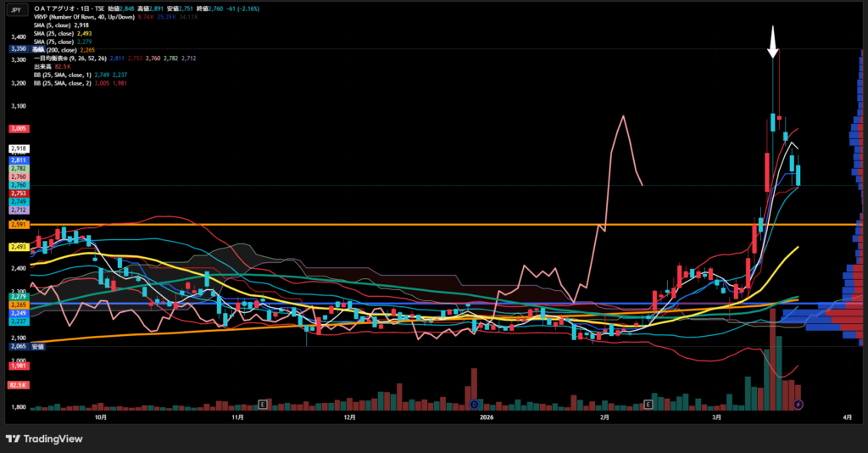
Task: Click the earnings E marker in February
Action: (648, 404)
